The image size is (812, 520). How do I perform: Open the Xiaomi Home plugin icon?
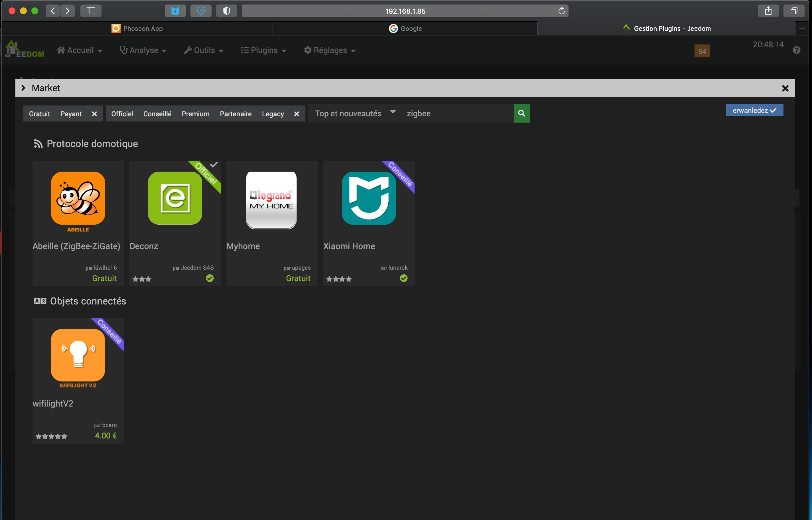pos(369,198)
